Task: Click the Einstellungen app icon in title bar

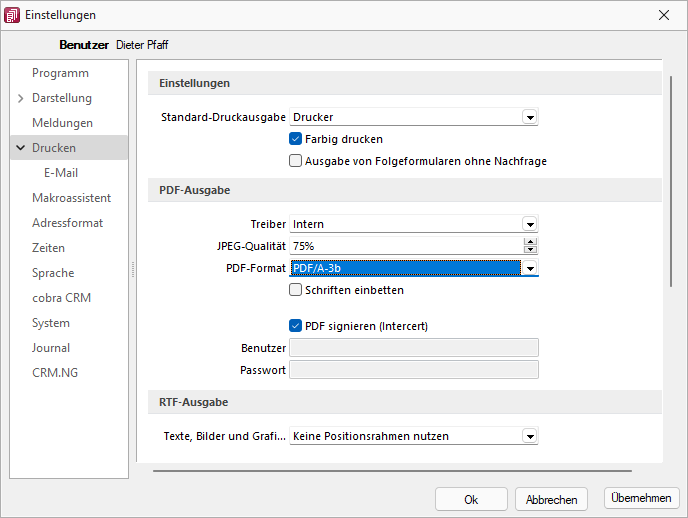Action: 12,15
